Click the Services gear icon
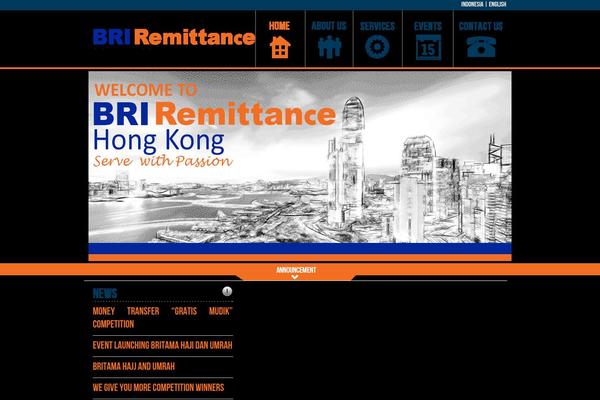Image resolution: width=600 pixels, height=400 pixels. tap(377, 47)
